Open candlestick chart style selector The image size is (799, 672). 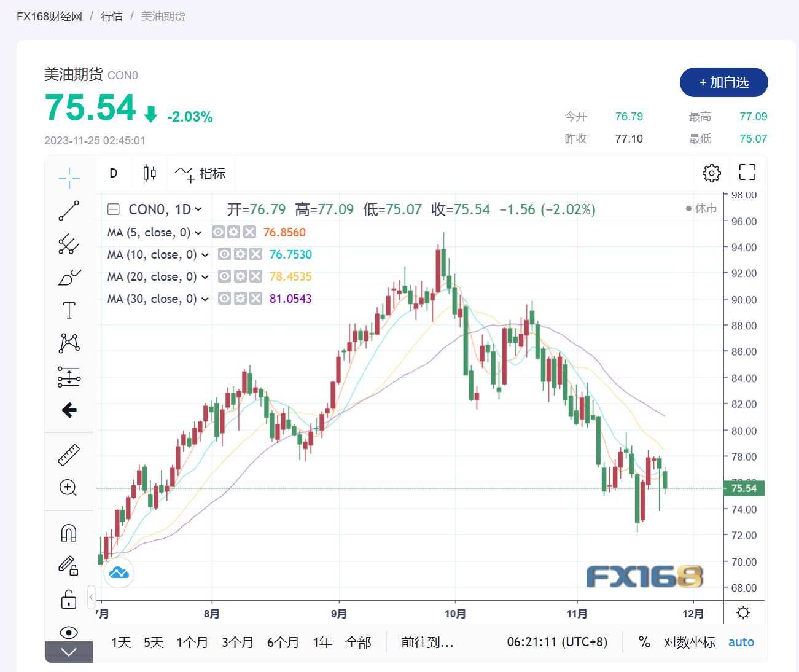click(x=149, y=173)
